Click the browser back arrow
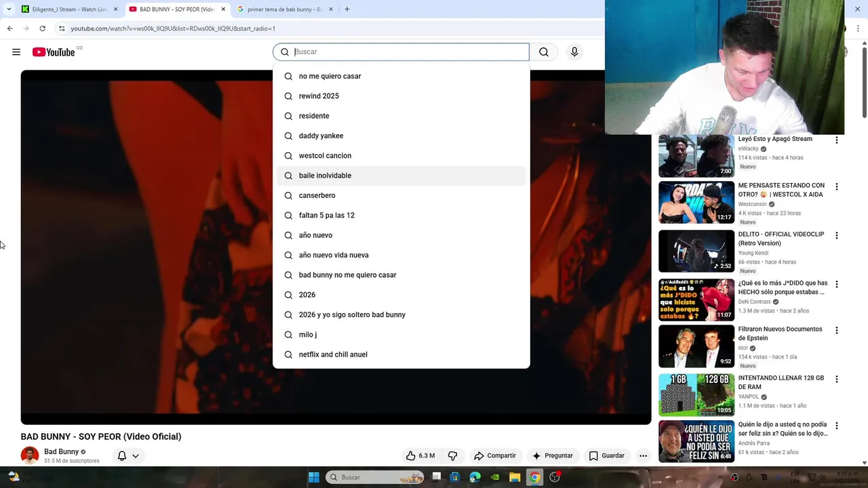The width and height of the screenshot is (868, 488). point(9,28)
